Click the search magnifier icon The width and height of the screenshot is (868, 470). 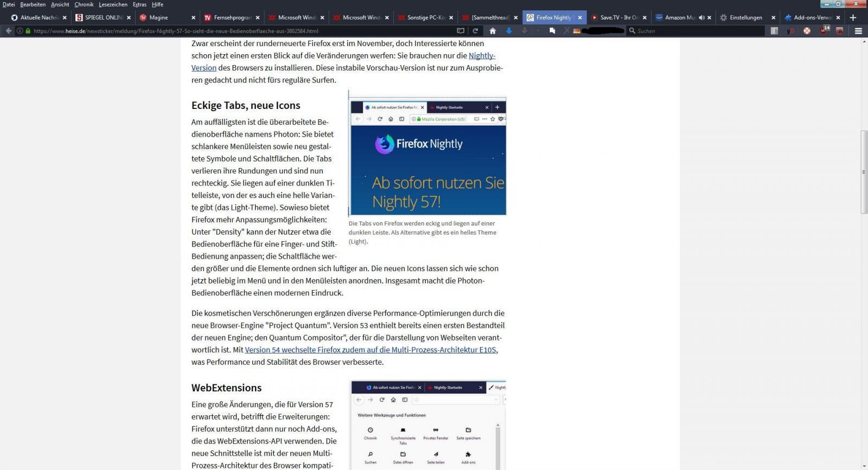click(632, 31)
